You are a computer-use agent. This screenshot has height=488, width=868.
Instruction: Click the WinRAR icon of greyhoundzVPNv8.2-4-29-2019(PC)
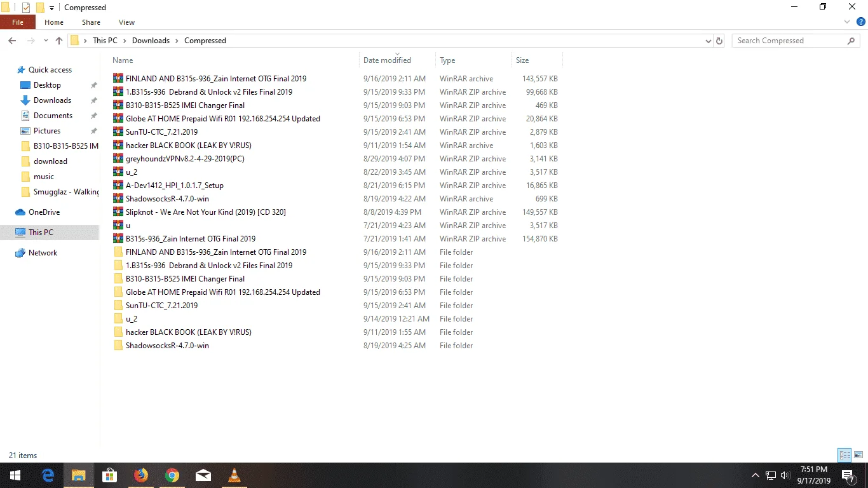tap(118, 159)
